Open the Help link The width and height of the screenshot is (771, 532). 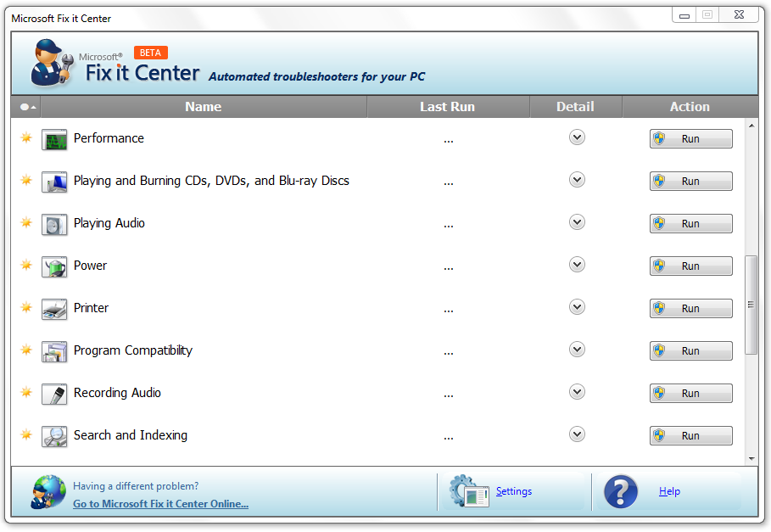coord(669,491)
